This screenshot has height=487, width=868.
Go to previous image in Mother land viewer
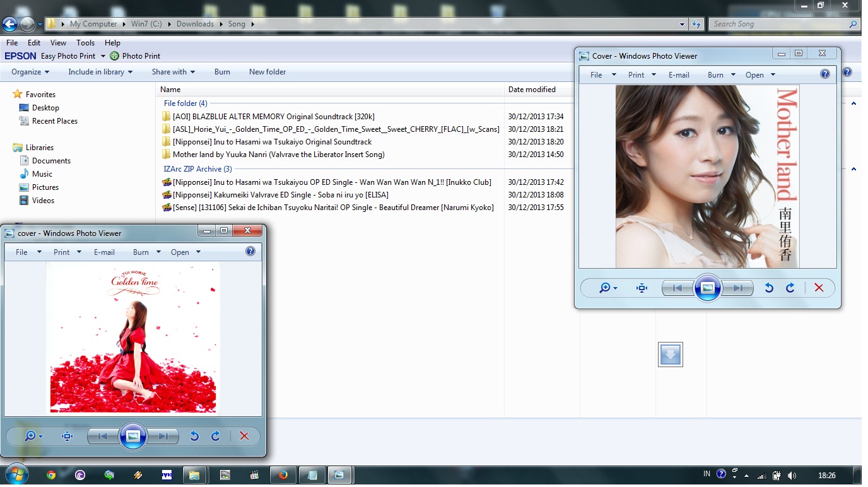pos(677,288)
